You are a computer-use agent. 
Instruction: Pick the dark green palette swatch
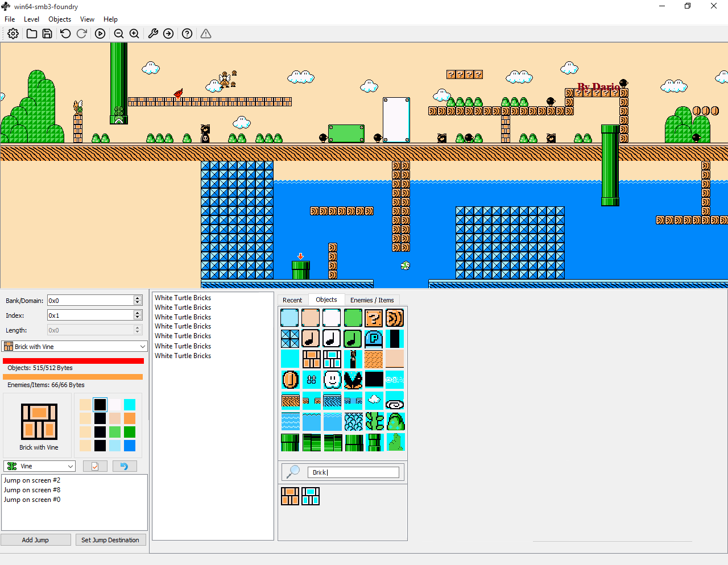pos(130,432)
